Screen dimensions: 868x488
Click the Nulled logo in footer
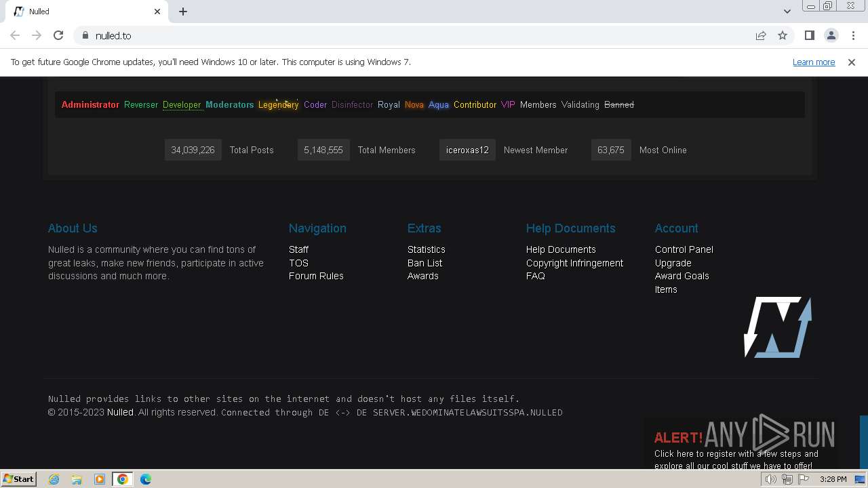pos(778,327)
